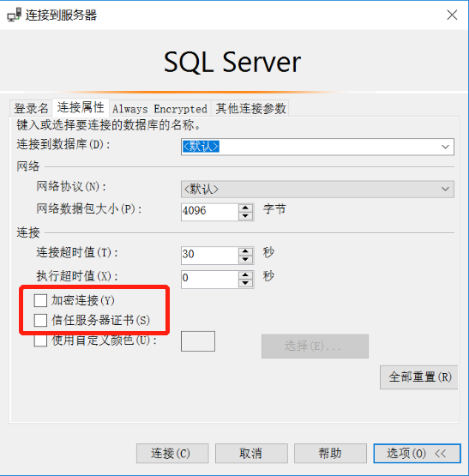Click the 全部重置(R) button

click(419, 377)
